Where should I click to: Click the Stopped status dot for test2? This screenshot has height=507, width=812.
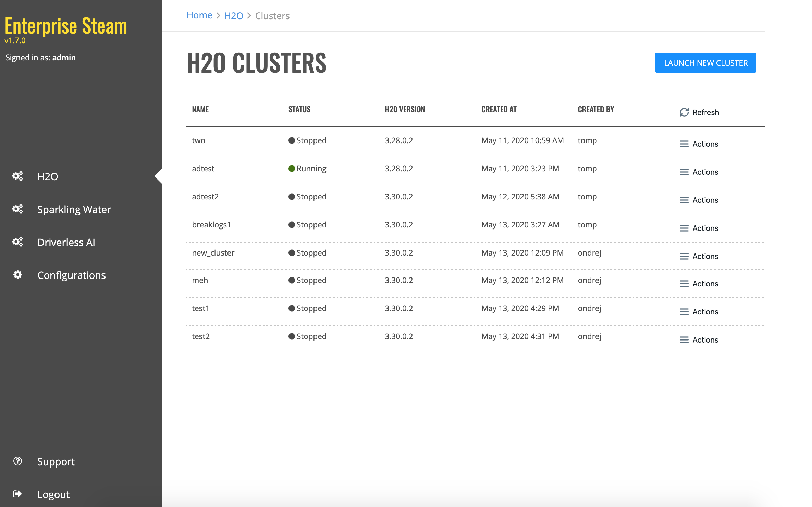point(292,336)
